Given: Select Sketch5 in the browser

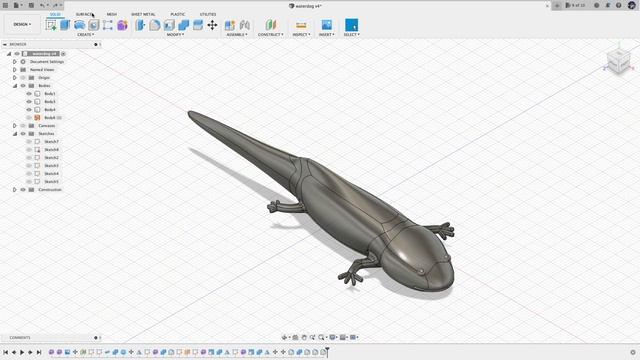Looking at the screenshot, I should 51,182.
